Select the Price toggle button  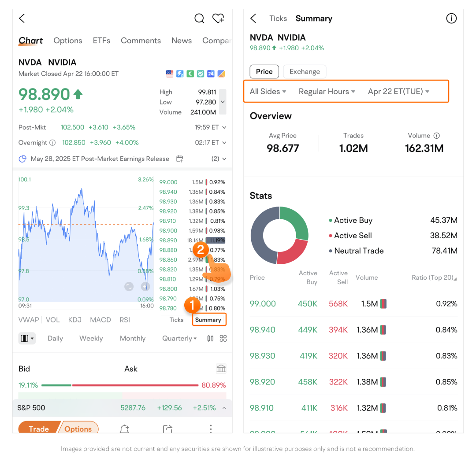coord(264,71)
